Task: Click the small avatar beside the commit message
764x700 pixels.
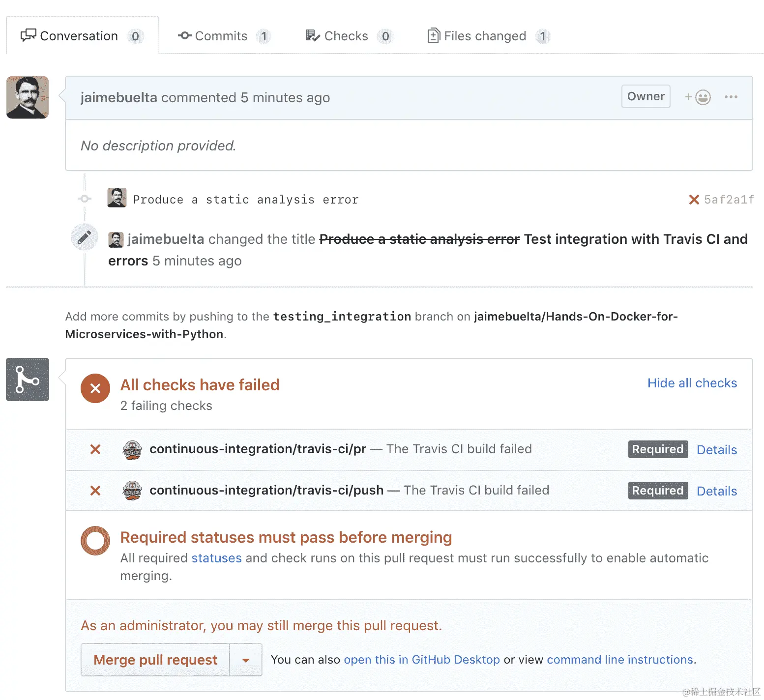Action: tap(117, 198)
